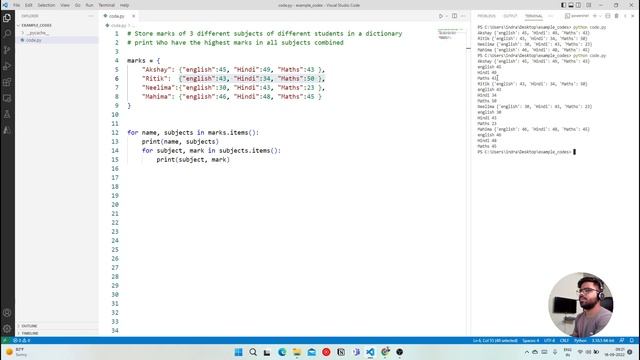640x360 pixels.
Task: Open the Selection menu
Action: (x=46, y=5)
